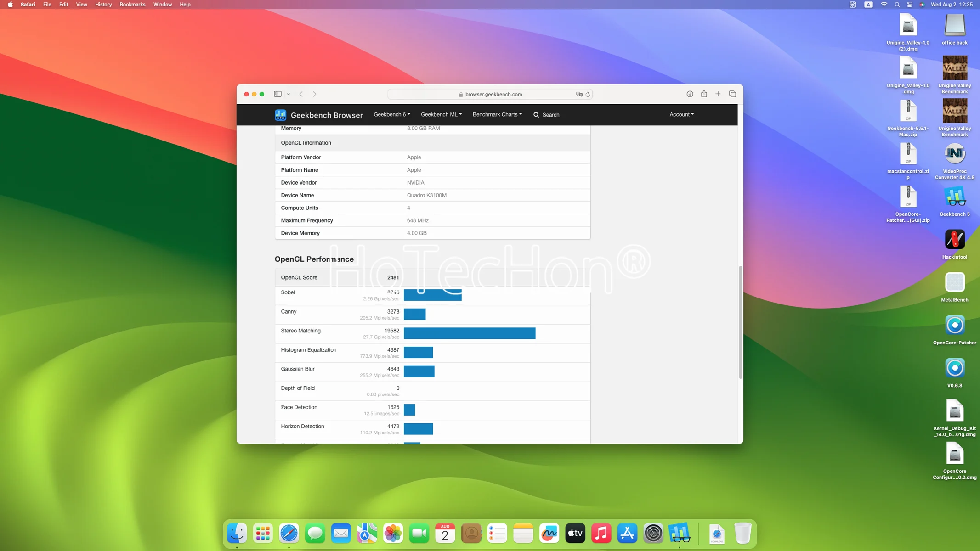Go forward with Safari's forward arrow
This screenshot has height=551, width=980.
point(315,94)
